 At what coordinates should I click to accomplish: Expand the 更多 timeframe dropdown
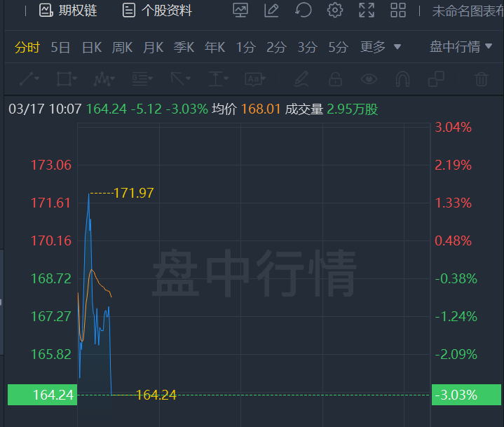point(381,47)
